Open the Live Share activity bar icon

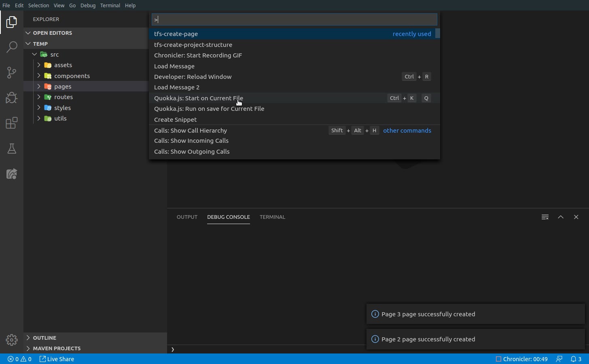tap(12, 174)
